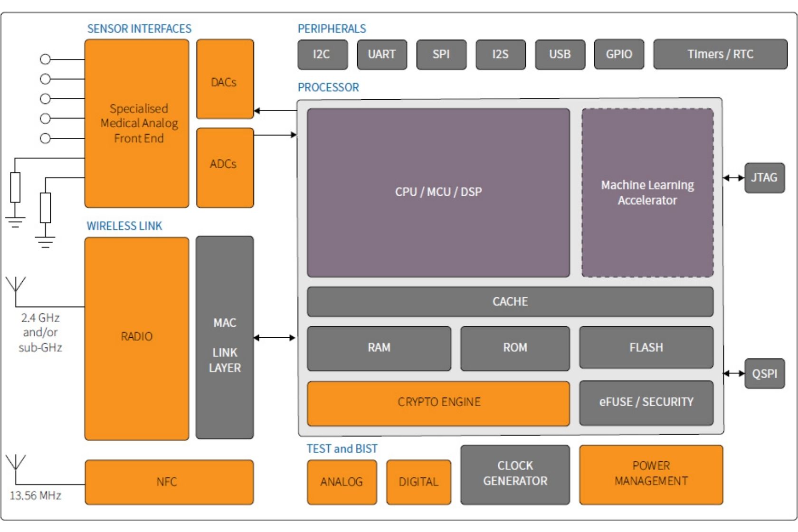
Task: Select the I2C peripheral block
Action: [x=322, y=55]
